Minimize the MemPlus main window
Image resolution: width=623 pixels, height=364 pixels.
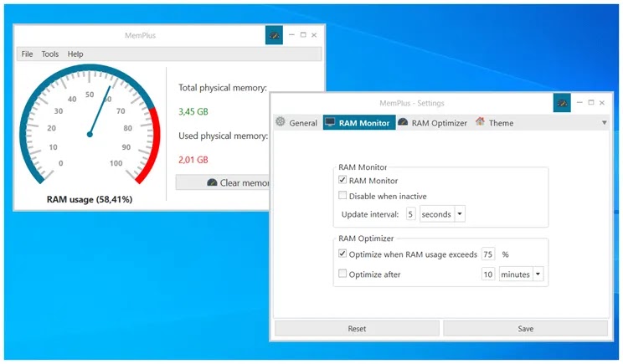(291, 35)
